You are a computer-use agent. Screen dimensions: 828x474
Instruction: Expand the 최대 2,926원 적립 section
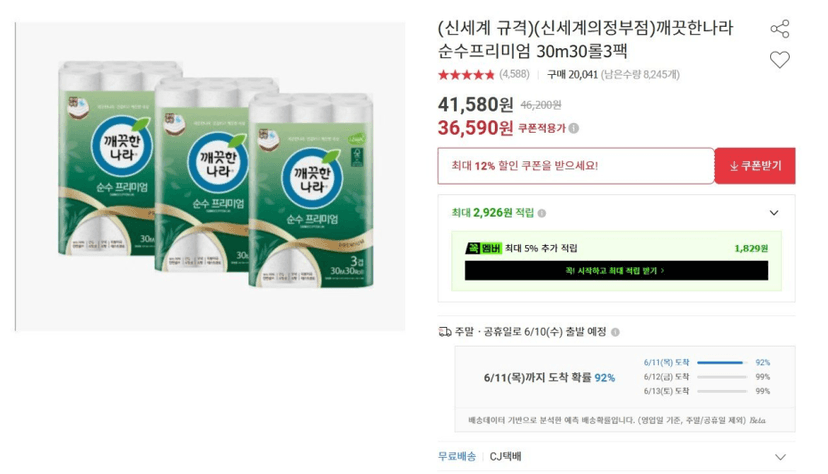(x=774, y=213)
